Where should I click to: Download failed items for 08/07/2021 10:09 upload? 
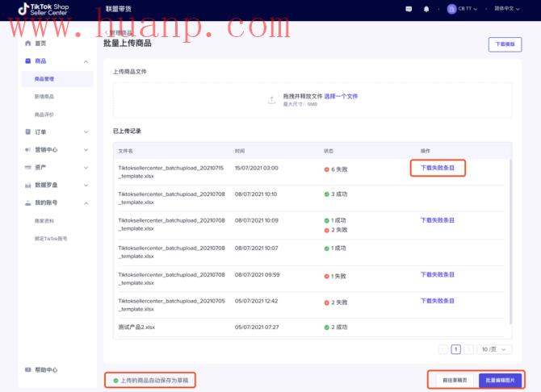[438, 220]
